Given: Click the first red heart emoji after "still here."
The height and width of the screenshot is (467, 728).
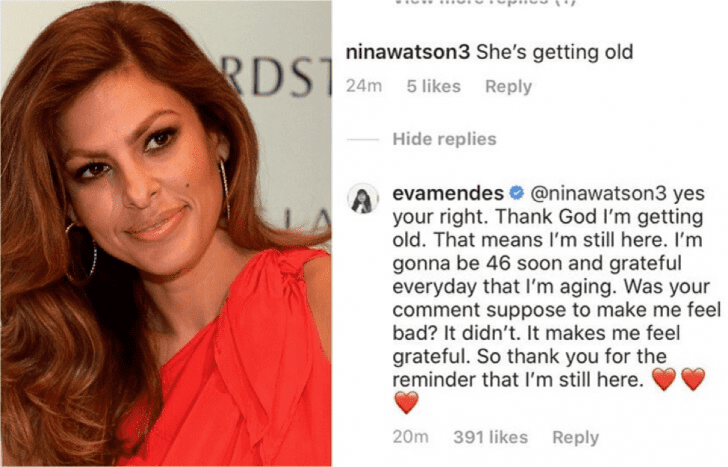Looking at the screenshot, I should pyautogui.click(x=664, y=379).
